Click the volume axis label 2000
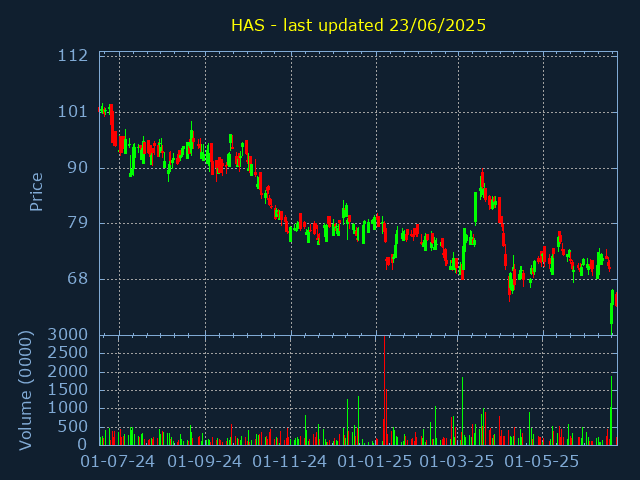Screen dimensions: 640x480 click(x=68, y=371)
